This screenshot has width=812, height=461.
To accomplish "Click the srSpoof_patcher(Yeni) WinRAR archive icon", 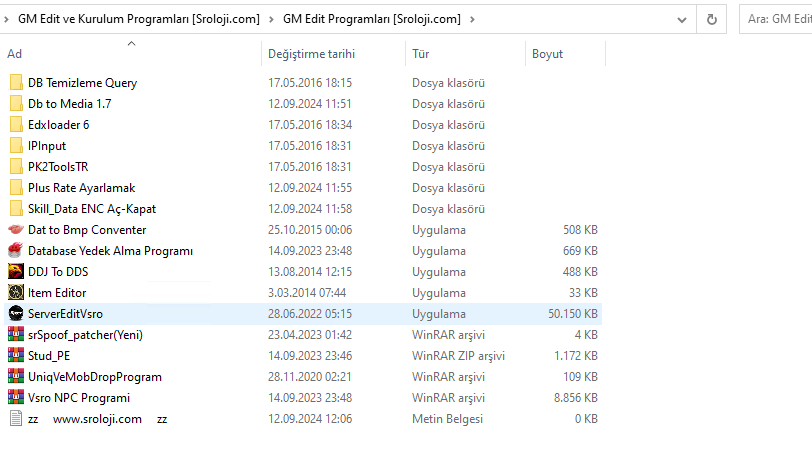I will [16, 335].
